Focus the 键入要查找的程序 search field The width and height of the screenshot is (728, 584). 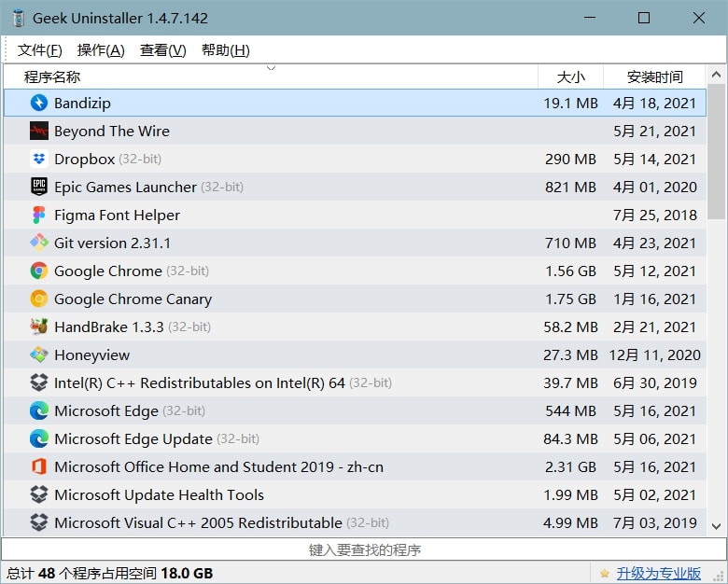pos(364,549)
